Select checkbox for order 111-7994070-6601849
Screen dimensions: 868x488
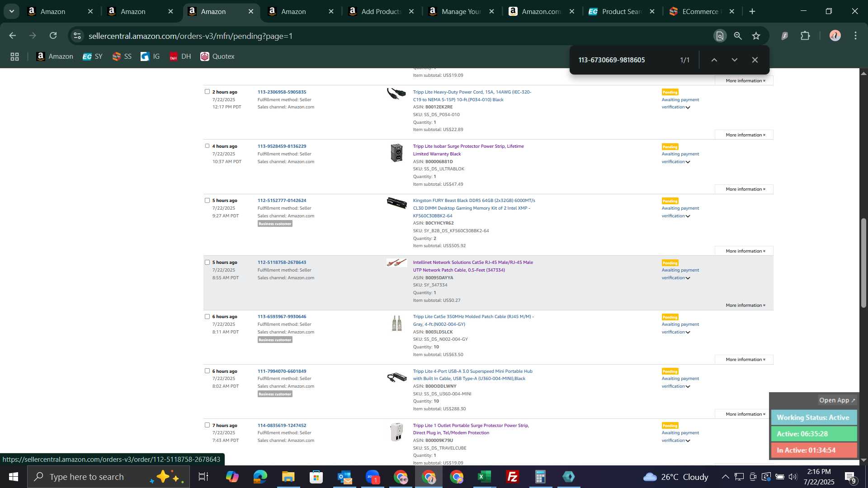pyautogui.click(x=207, y=371)
